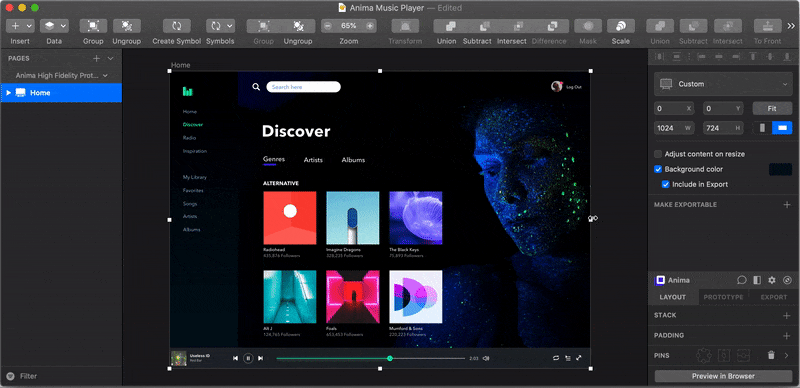Click the Group toolbar icon next to Data
Viewport: 800px width, 388px height.
[x=93, y=26]
